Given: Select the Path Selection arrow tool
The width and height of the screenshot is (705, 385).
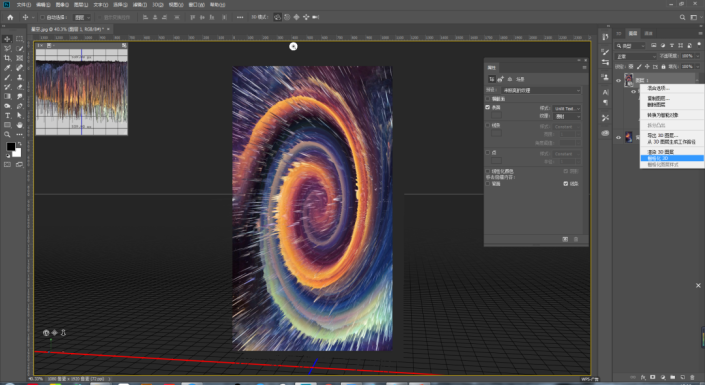Looking at the screenshot, I should pos(20,116).
